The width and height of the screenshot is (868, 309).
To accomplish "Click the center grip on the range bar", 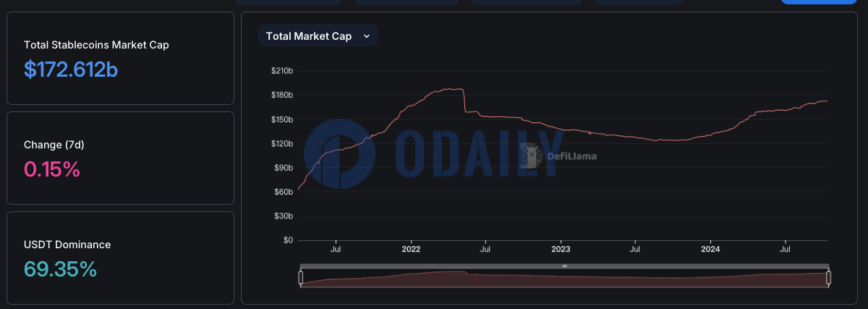I will [x=564, y=266].
